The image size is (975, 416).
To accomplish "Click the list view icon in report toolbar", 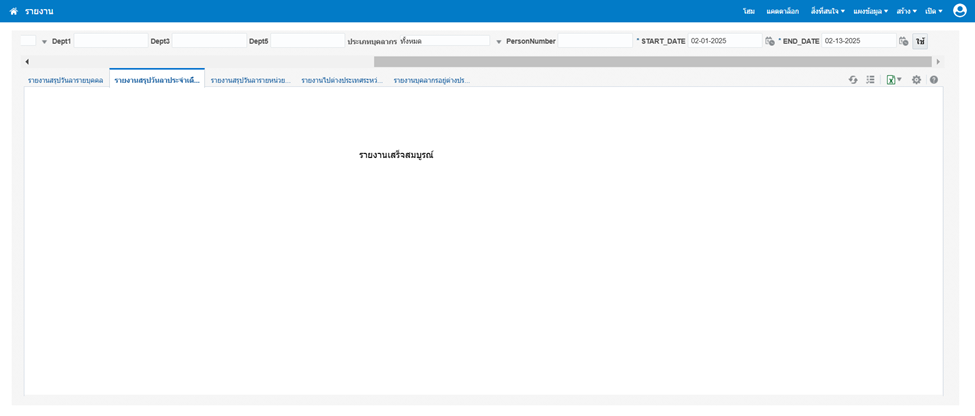I will click(x=870, y=80).
